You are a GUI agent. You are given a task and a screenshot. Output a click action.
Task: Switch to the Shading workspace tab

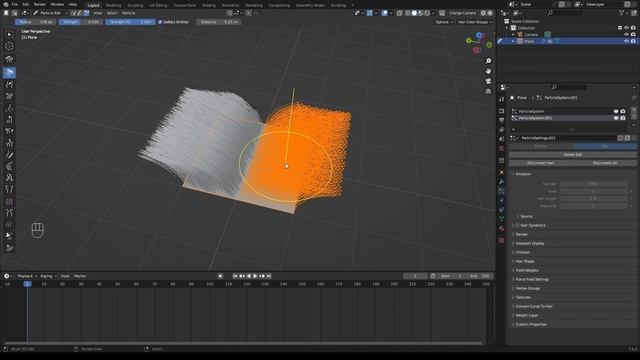click(209, 5)
